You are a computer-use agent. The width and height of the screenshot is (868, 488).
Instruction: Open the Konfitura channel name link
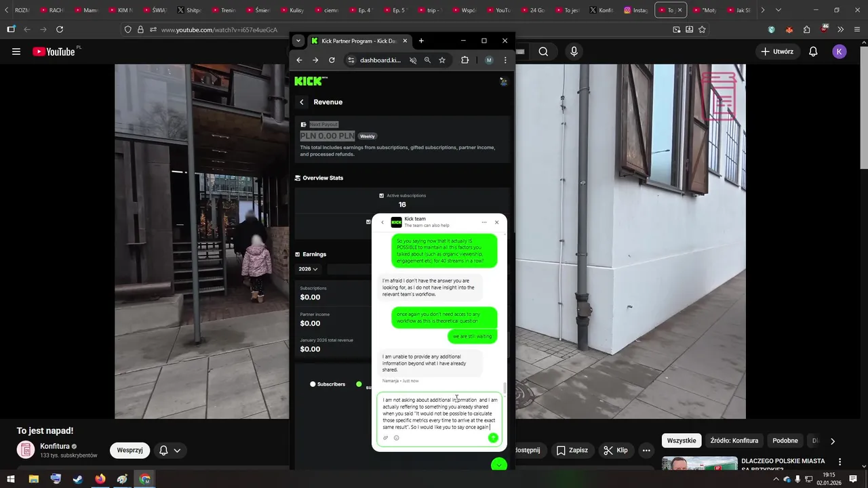pyautogui.click(x=55, y=446)
